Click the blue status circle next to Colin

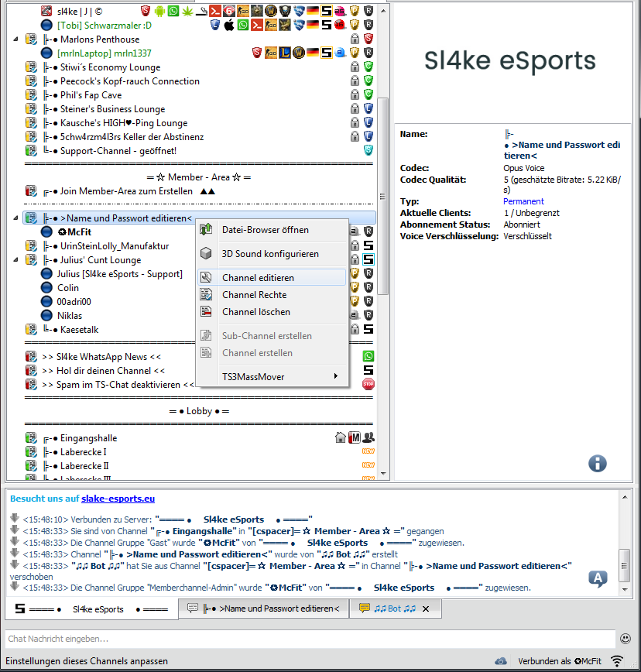click(46, 287)
